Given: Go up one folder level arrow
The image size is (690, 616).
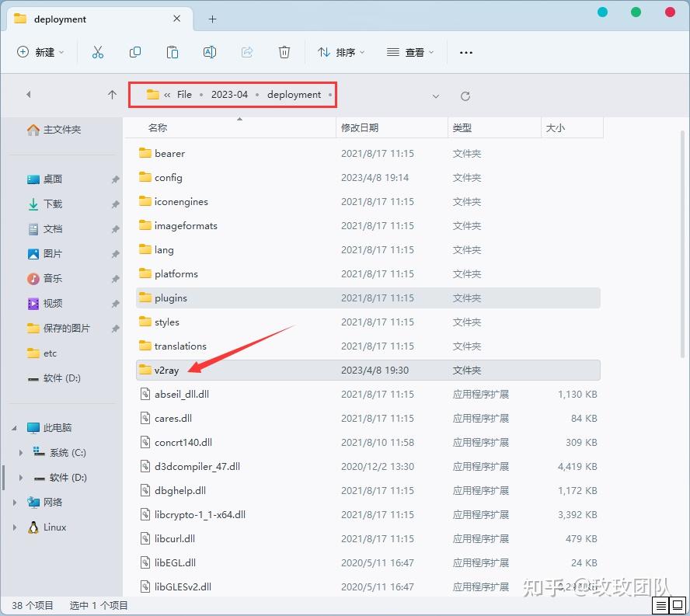Looking at the screenshot, I should pos(112,95).
